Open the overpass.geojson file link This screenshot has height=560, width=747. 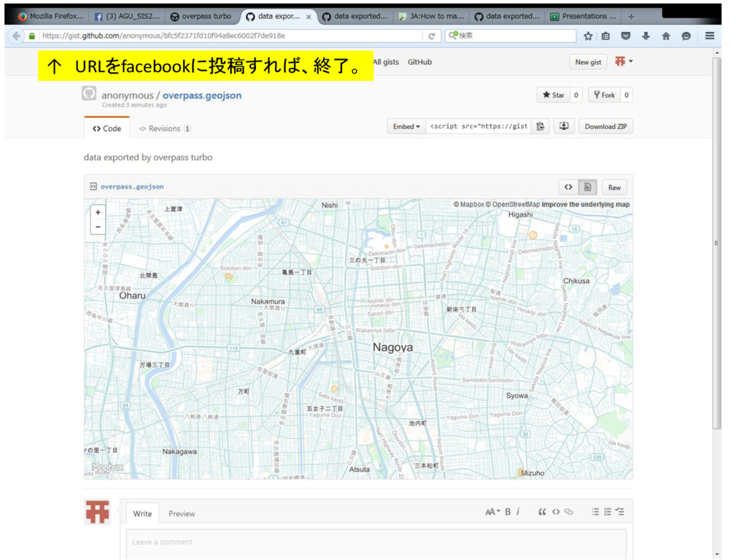[x=132, y=187]
